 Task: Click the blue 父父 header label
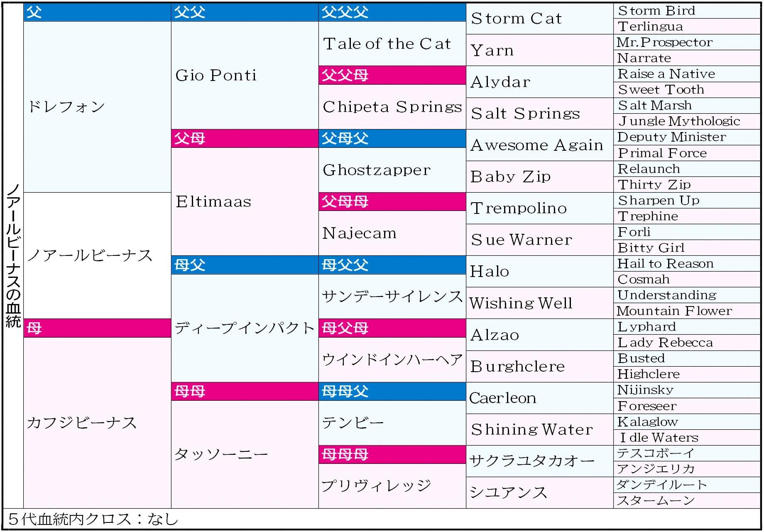[x=190, y=12]
